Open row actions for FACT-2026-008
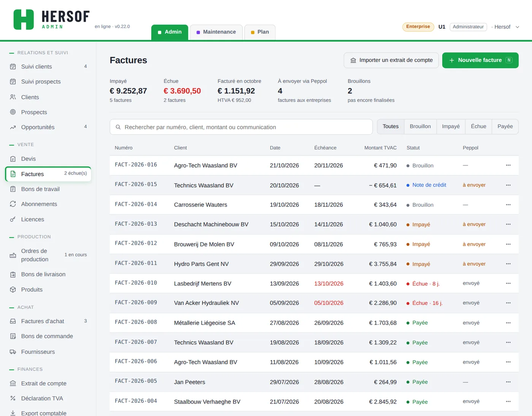 [508, 323]
